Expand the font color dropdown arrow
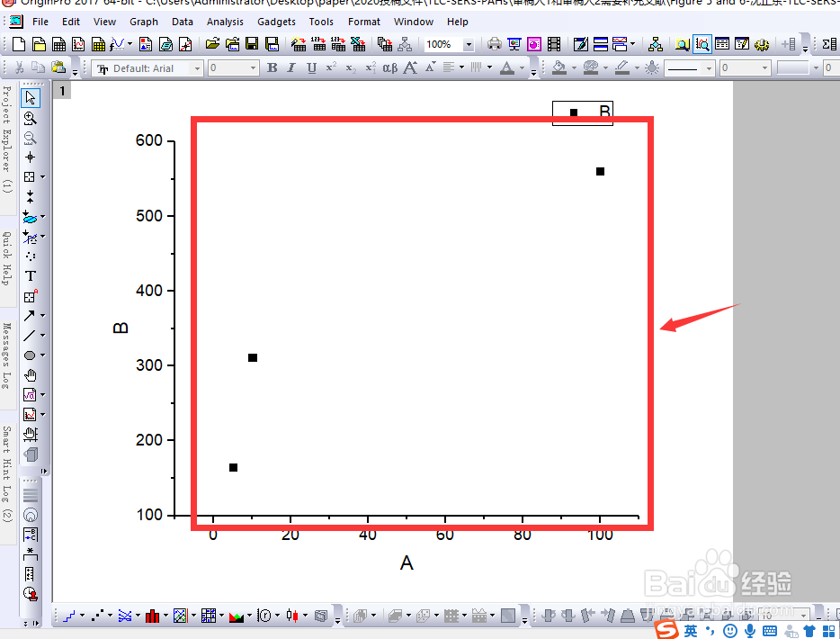The width and height of the screenshot is (840, 639). (x=522, y=68)
